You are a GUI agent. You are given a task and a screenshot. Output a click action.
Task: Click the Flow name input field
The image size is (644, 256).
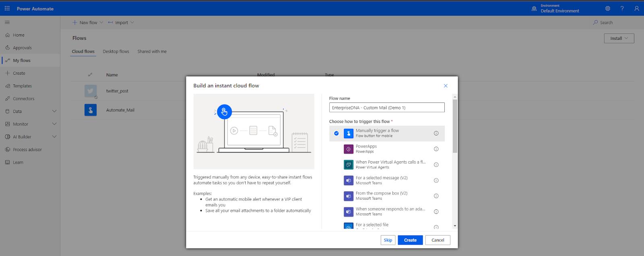click(387, 107)
